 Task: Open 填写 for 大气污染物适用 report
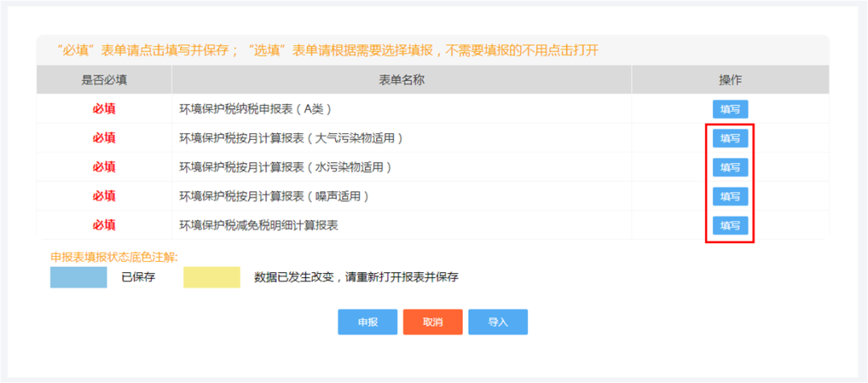coord(730,138)
